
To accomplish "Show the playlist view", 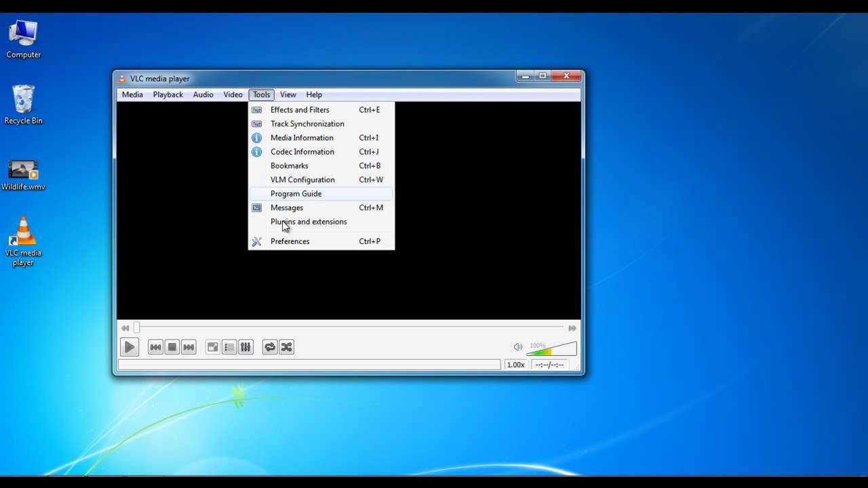I will (229, 346).
